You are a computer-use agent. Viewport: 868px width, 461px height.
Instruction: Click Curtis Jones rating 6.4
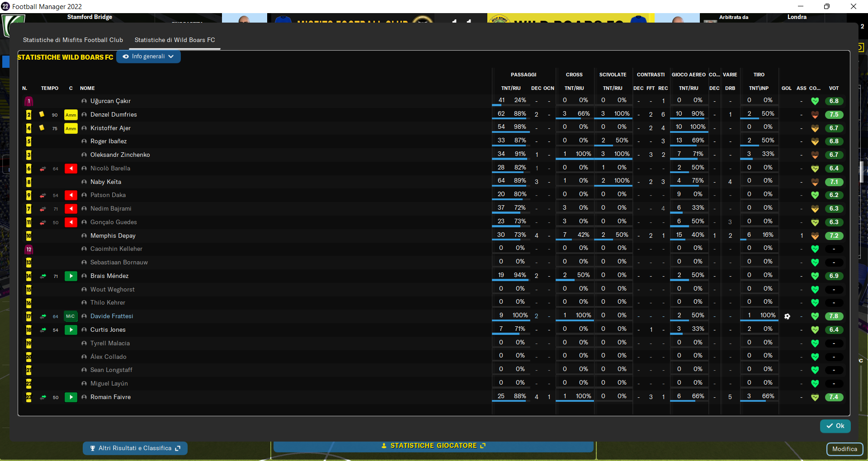tap(834, 330)
